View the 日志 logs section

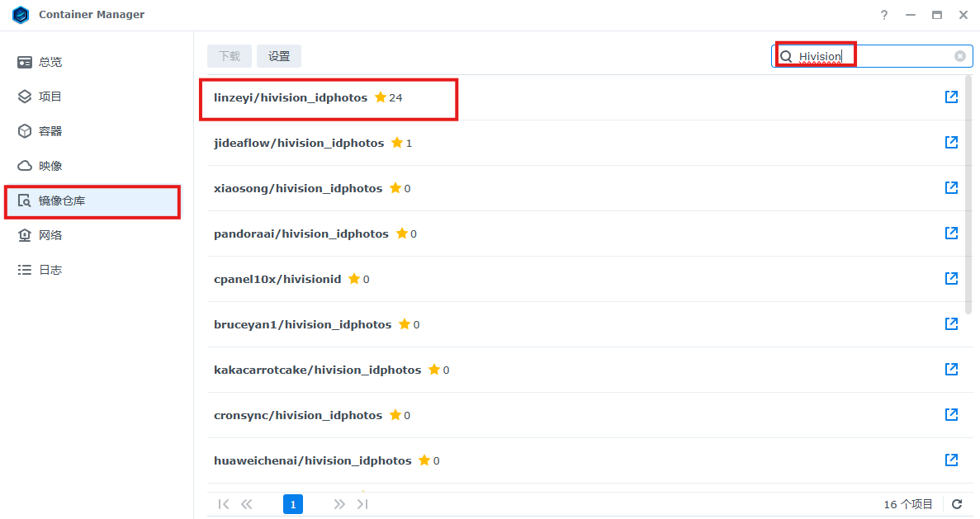click(50, 270)
